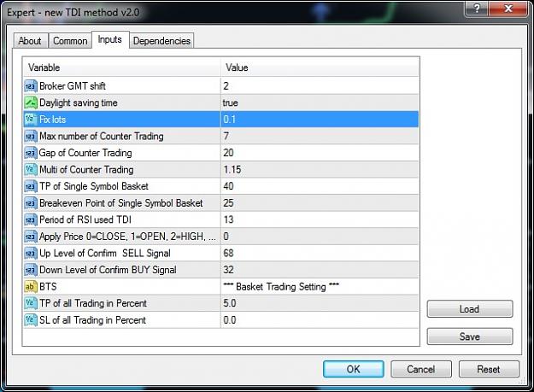
Task: Click the boolean icon beside Daylight saving time
Action: (x=30, y=102)
